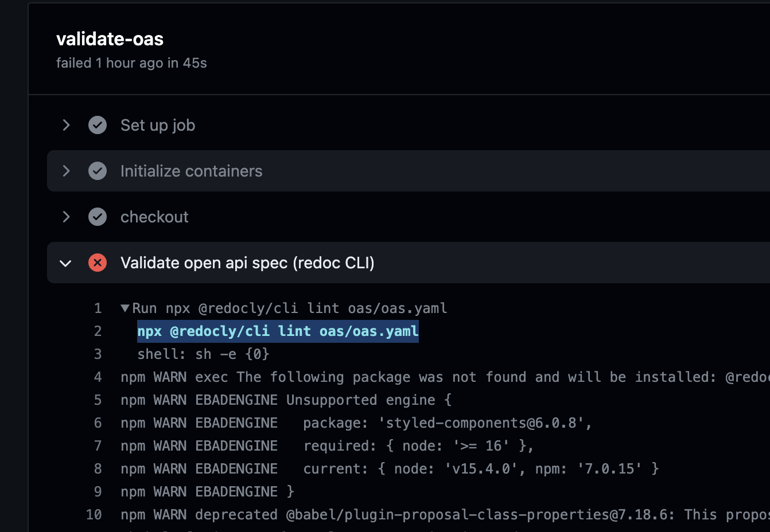The width and height of the screenshot is (770, 532).
Task: Expand the checkout step
Action: pyautogui.click(x=65, y=217)
